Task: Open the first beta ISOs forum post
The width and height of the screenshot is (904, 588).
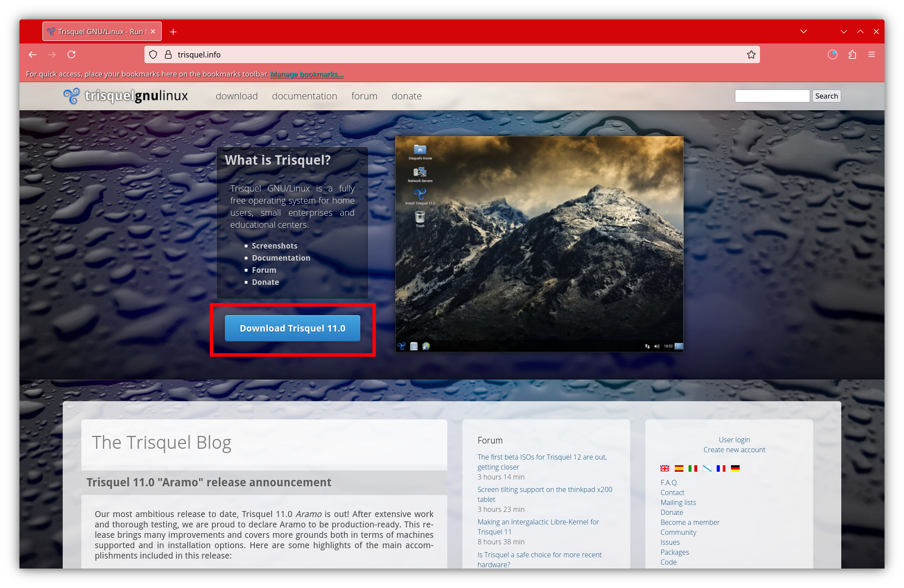Action: point(542,462)
